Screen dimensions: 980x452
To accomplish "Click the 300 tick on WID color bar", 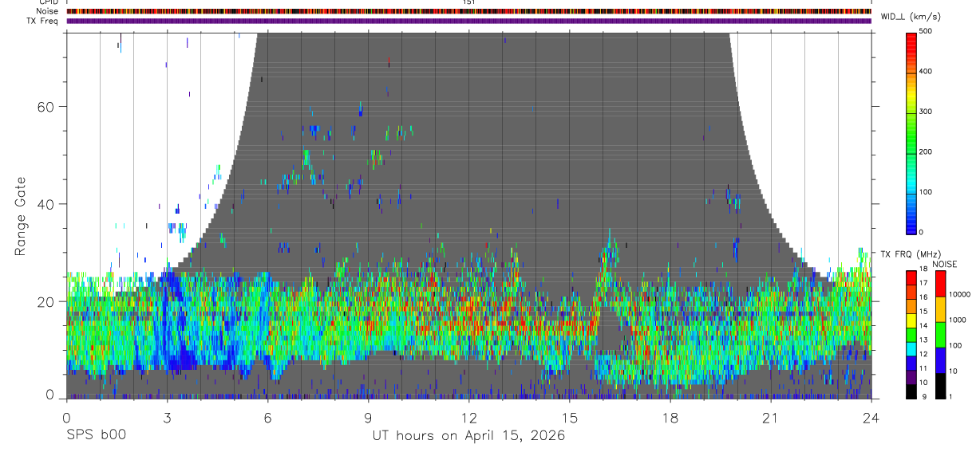I will click(x=927, y=112).
